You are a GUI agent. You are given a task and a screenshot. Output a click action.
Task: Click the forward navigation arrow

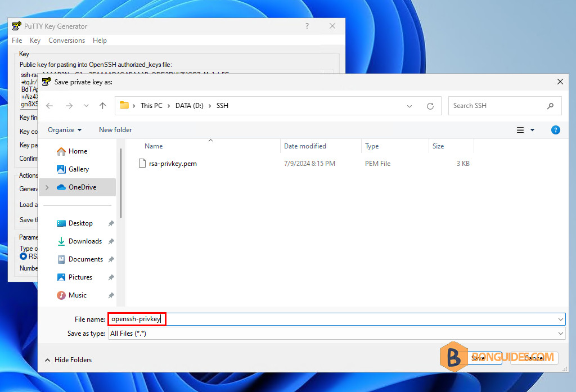(x=69, y=106)
